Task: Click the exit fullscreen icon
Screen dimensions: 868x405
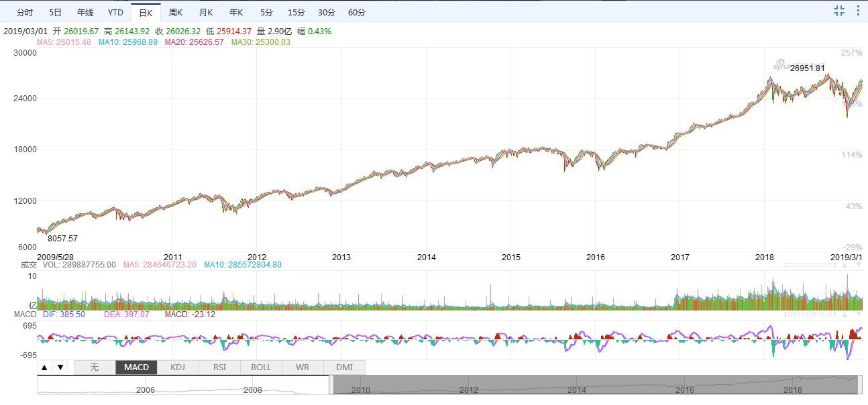Action: 839,11
